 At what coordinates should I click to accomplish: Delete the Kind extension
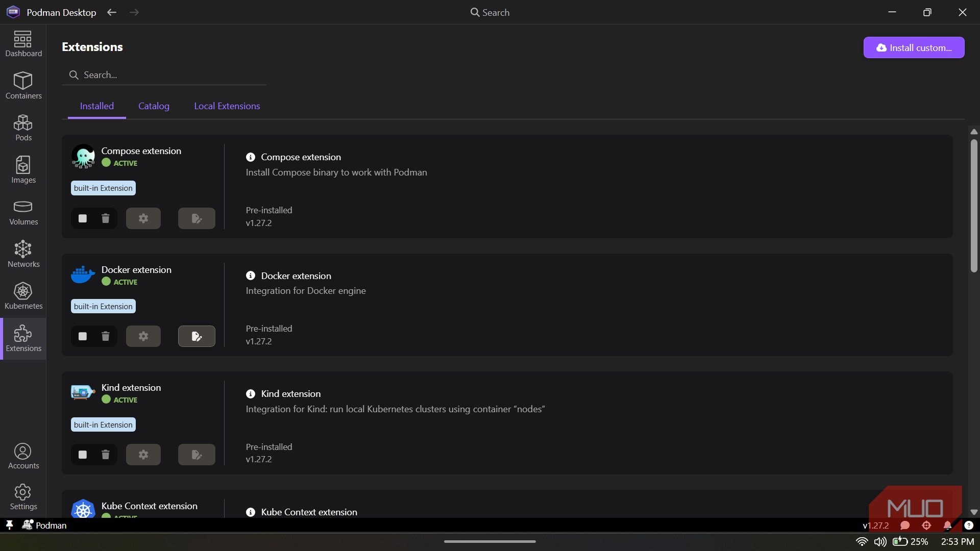(106, 455)
